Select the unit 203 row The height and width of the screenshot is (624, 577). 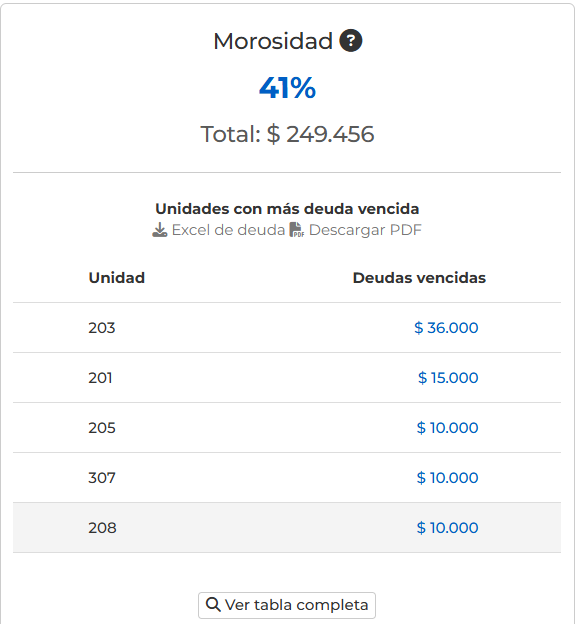pos(287,328)
